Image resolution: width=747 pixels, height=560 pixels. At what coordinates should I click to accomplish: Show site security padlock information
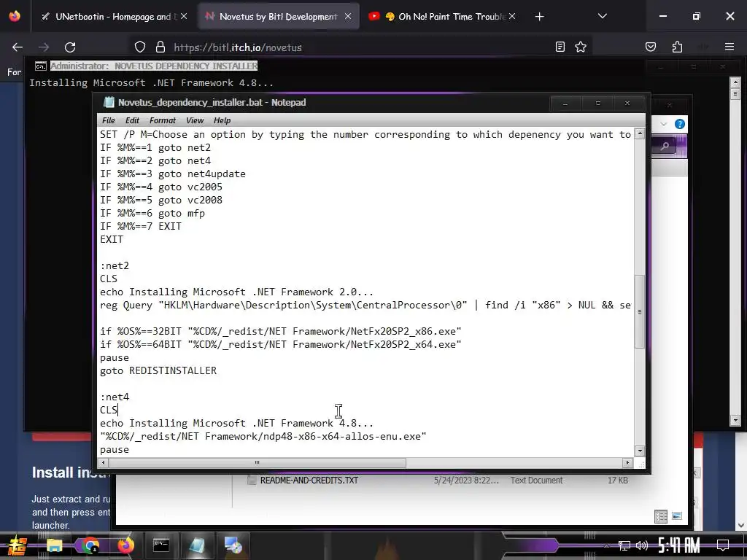[x=160, y=47]
